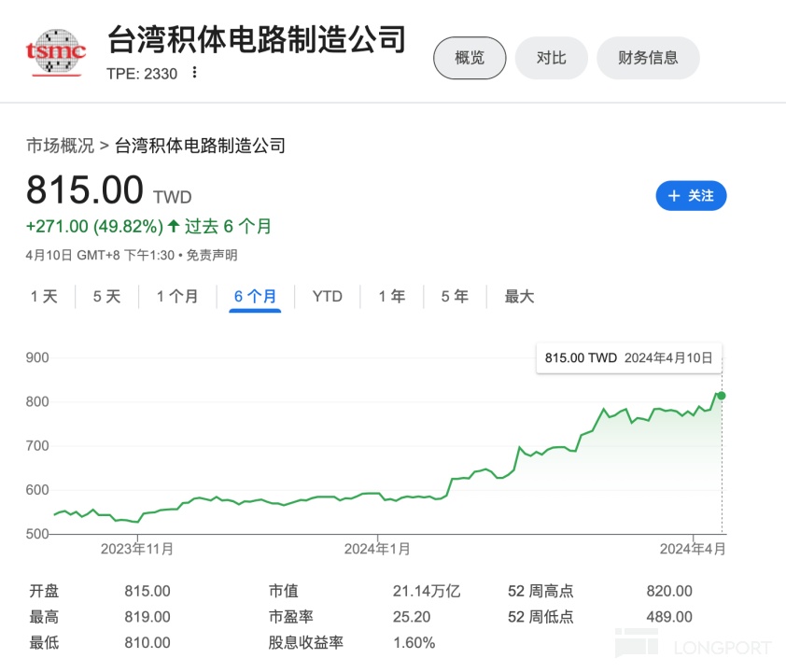This screenshot has height=672, width=786.
Task: Select the YTD time range
Action: point(327,297)
